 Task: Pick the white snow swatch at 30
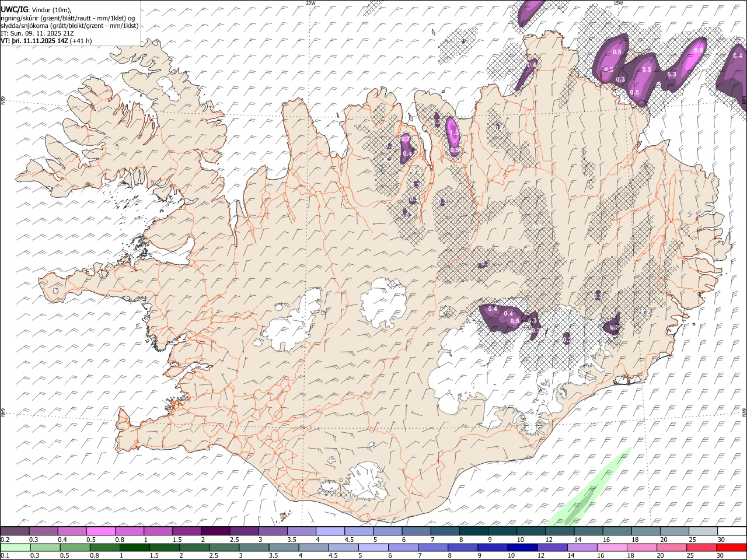pyautogui.click(x=732, y=531)
